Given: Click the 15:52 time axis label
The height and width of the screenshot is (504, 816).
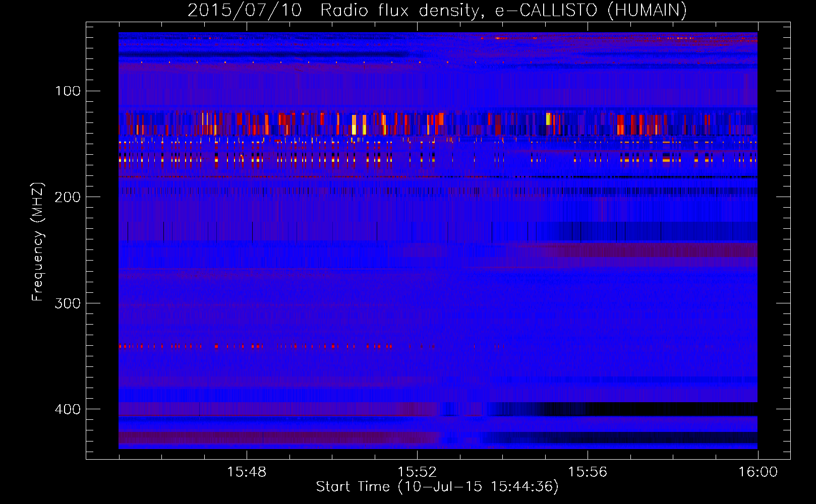Looking at the screenshot, I should tap(417, 472).
